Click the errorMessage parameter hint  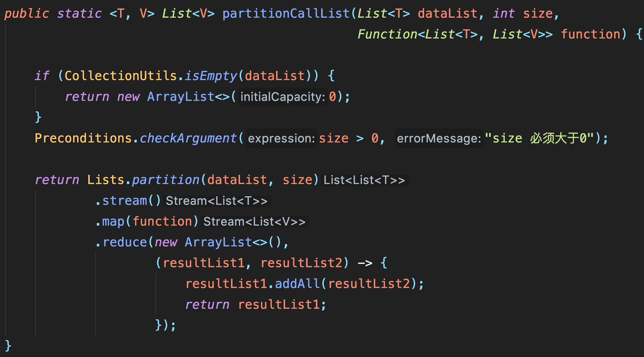coord(439,138)
